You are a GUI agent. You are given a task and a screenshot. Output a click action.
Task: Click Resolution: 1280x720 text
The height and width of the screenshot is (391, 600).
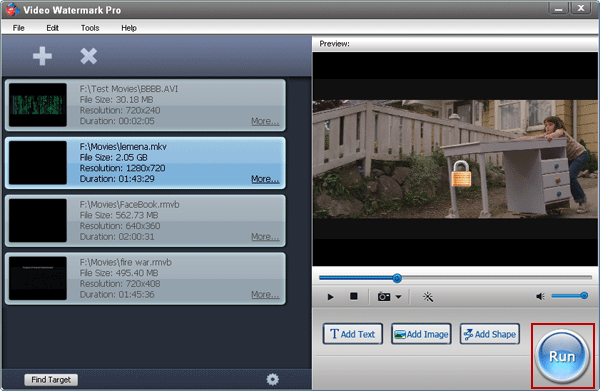tap(122, 168)
